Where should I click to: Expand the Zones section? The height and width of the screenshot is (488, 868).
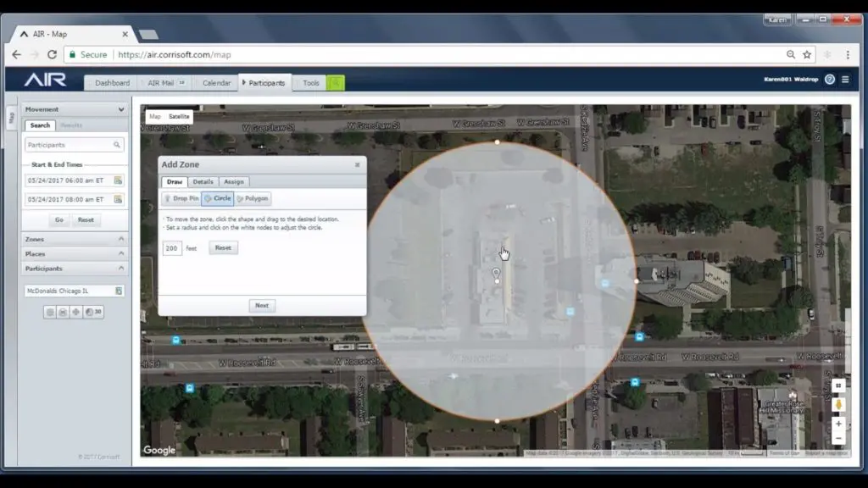coord(121,240)
